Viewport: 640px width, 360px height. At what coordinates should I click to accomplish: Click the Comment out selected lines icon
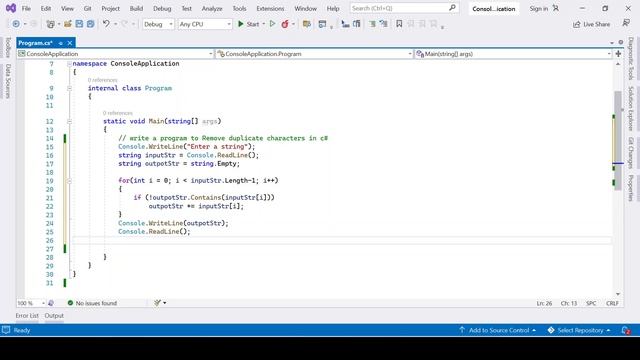(x=372, y=24)
